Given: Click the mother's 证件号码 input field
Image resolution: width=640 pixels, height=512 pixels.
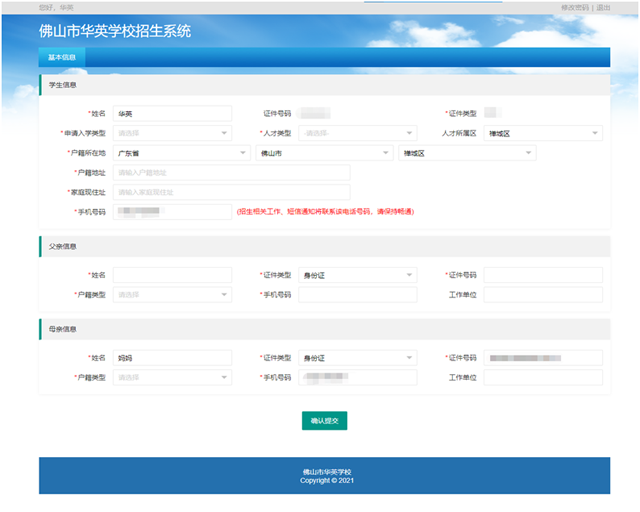Looking at the screenshot, I should [x=542, y=358].
